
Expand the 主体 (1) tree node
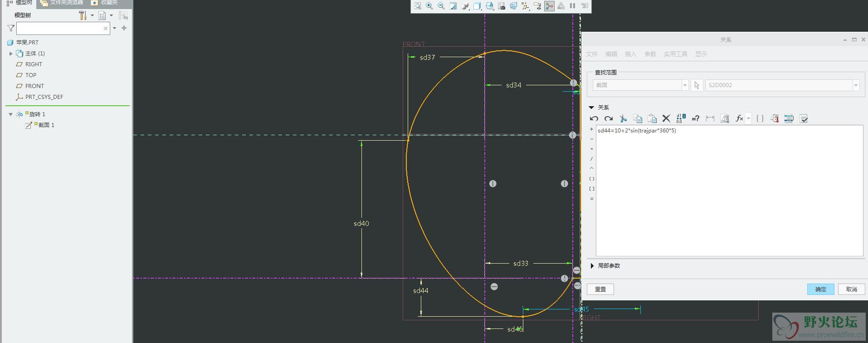[x=11, y=54]
